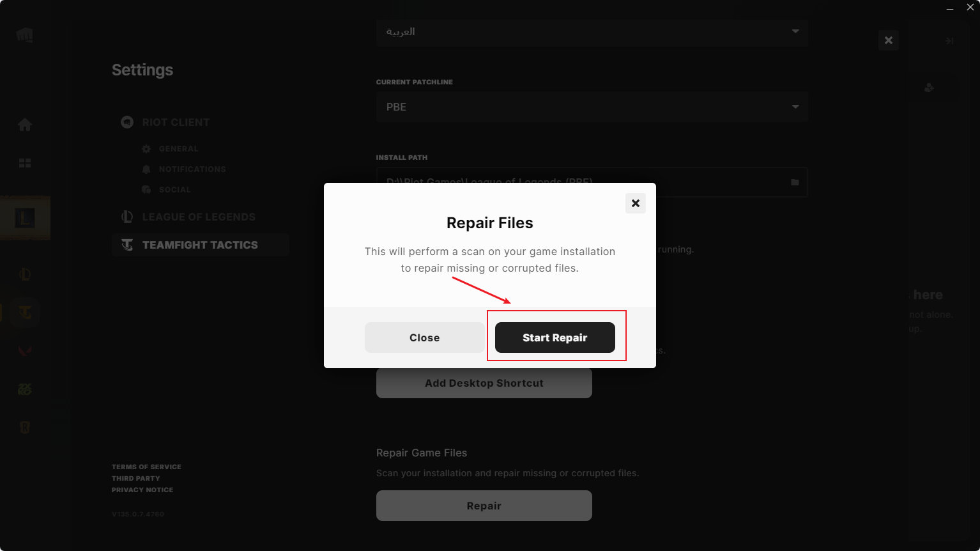Open Teamfight Tactics settings tab
The width and height of the screenshot is (980, 551).
tap(200, 245)
